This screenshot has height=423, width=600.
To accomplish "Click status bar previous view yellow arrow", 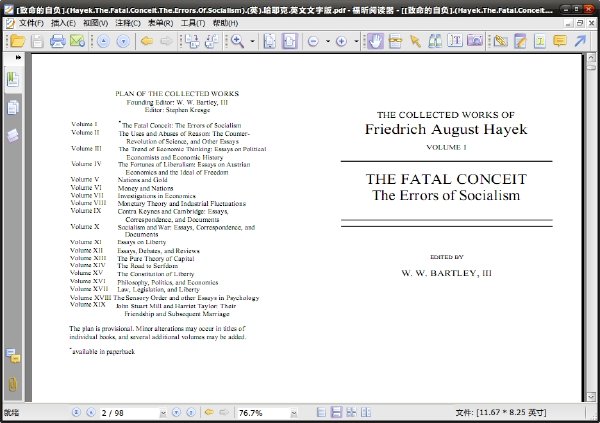I will coord(209,412).
